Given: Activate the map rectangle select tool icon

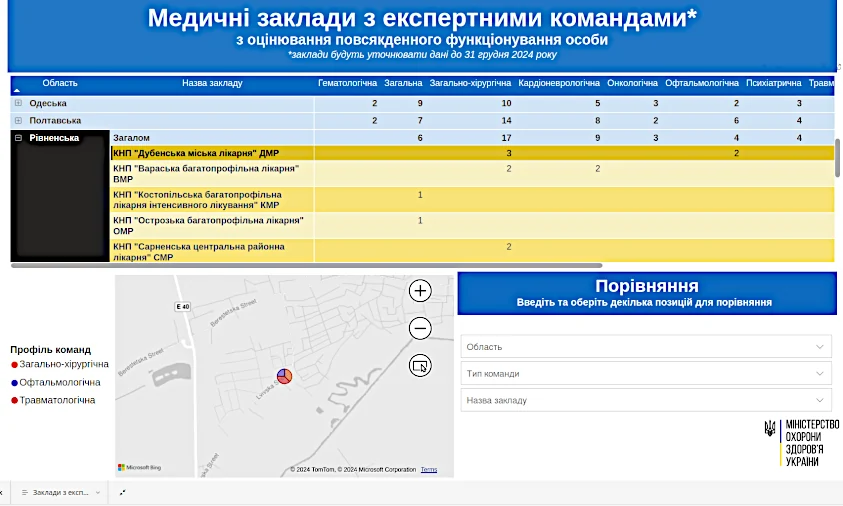Looking at the screenshot, I should point(420,366).
